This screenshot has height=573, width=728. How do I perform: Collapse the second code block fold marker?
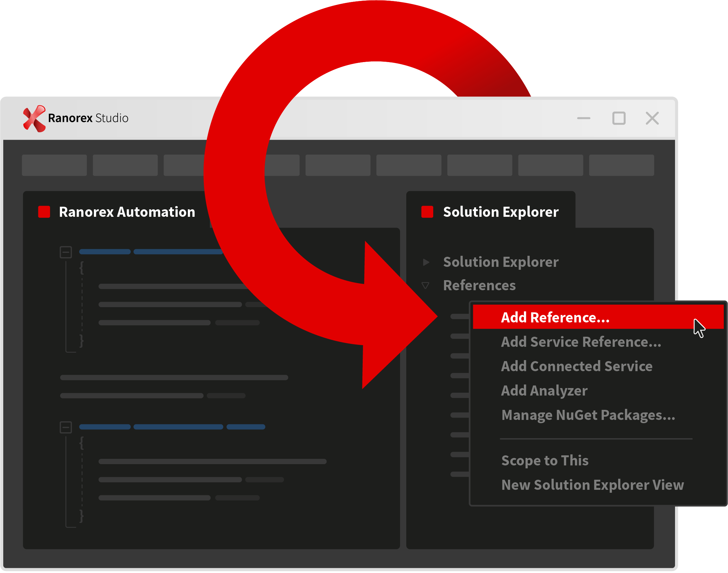click(x=66, y=427)
